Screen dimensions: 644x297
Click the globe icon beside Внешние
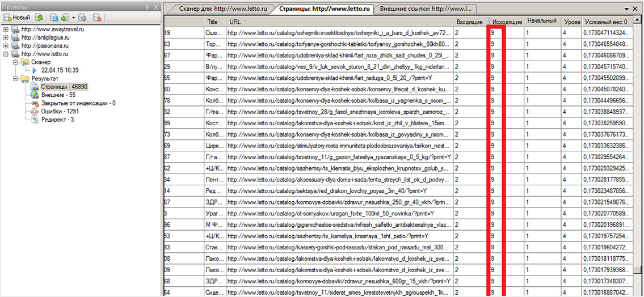(35, 95)
